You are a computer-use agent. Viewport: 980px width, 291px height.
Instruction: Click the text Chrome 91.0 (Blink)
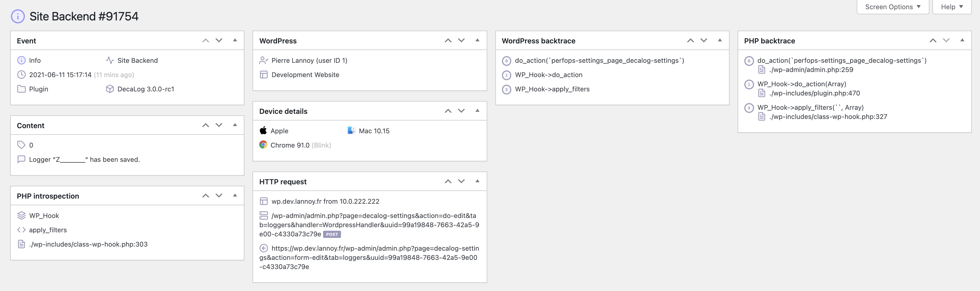(301, 145)
